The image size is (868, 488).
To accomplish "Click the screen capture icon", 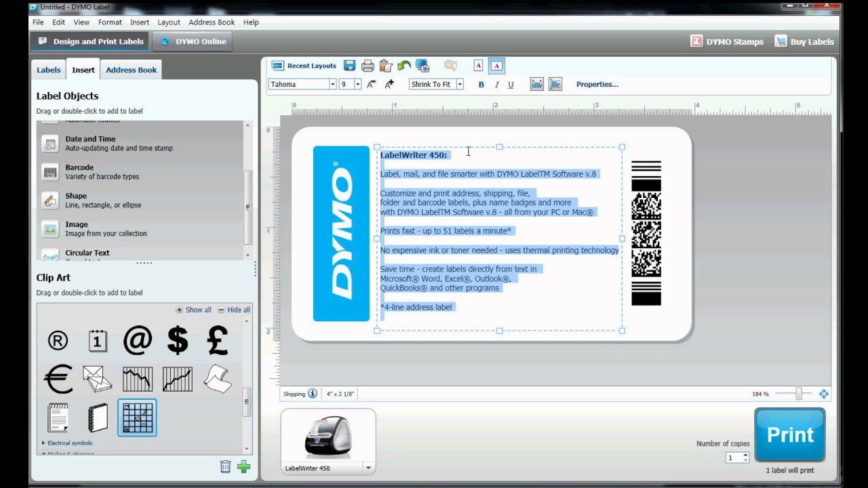I will point(422,66).
